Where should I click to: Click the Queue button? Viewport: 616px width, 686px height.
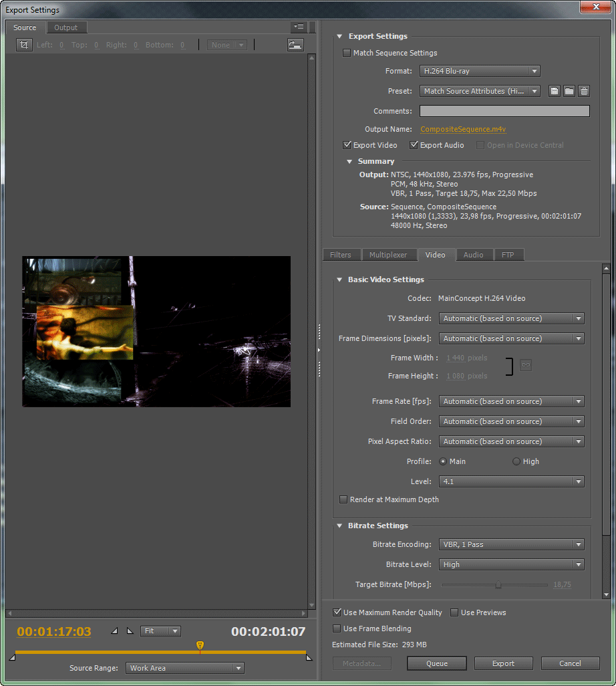point(437,663)
